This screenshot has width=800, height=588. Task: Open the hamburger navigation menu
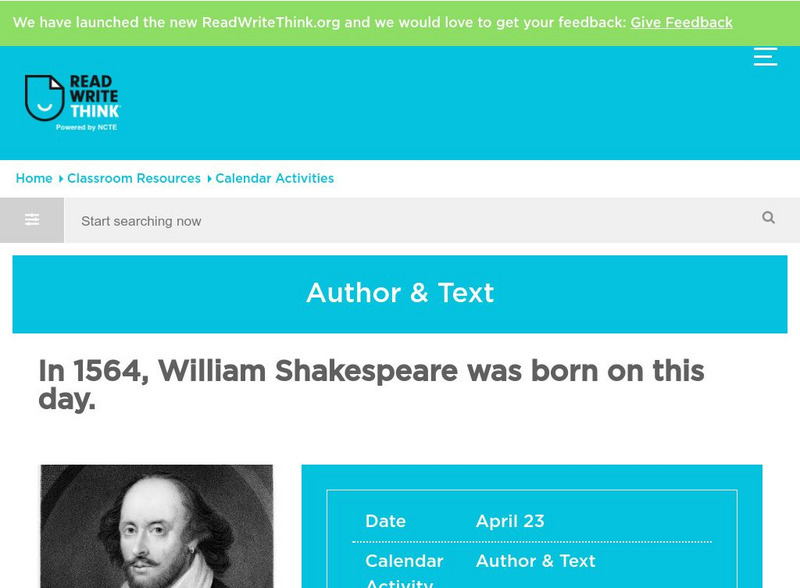(765, 56)
